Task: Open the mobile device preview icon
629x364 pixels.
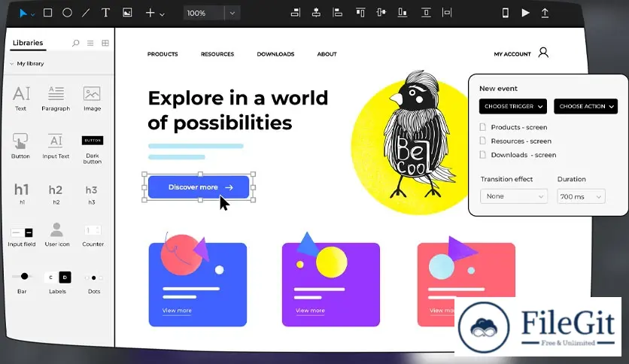Action: (506, 13)
